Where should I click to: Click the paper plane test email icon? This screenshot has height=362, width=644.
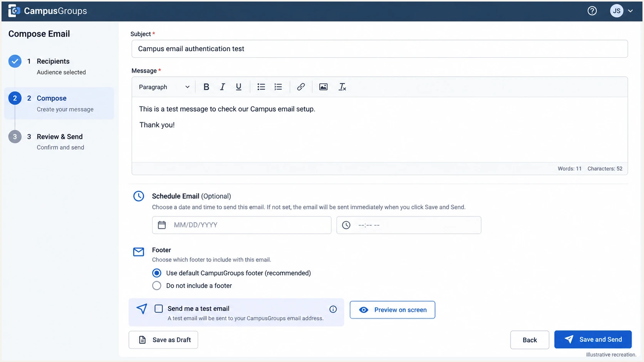click(x=142, y=309)
